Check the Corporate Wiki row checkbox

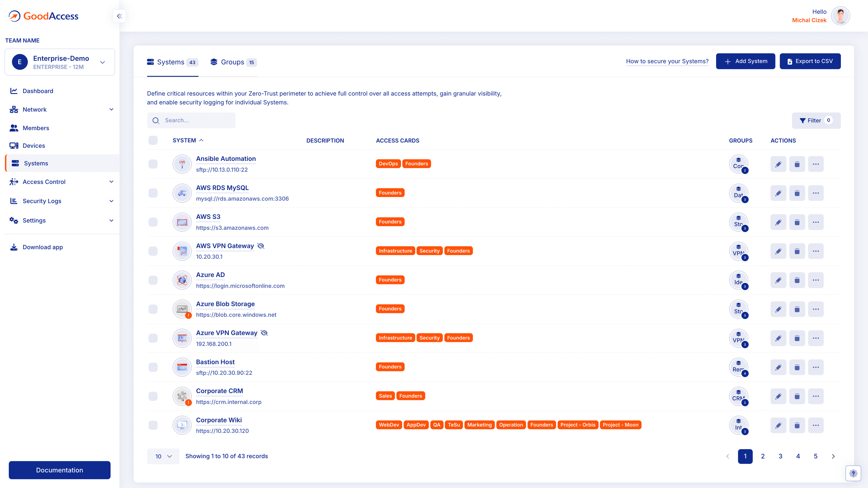(x=153, y=425)
